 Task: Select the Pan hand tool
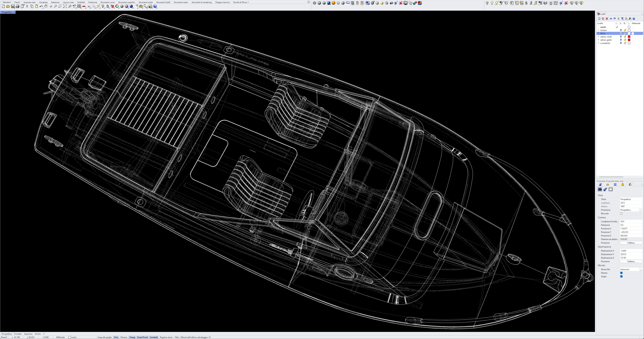click(46, 6)
